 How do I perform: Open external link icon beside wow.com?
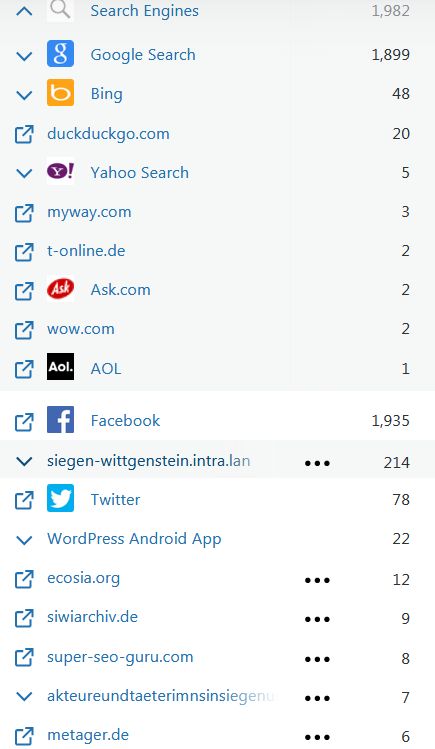[x=24, y=330]
